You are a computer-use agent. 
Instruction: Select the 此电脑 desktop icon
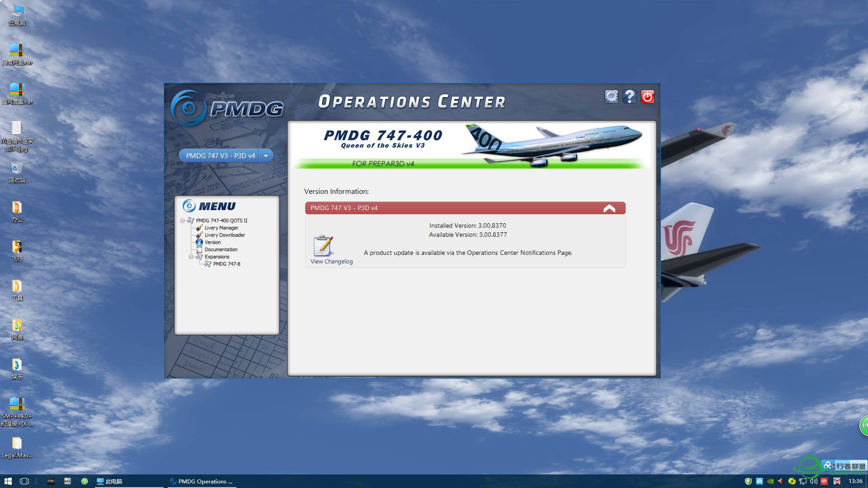[17, 15]
